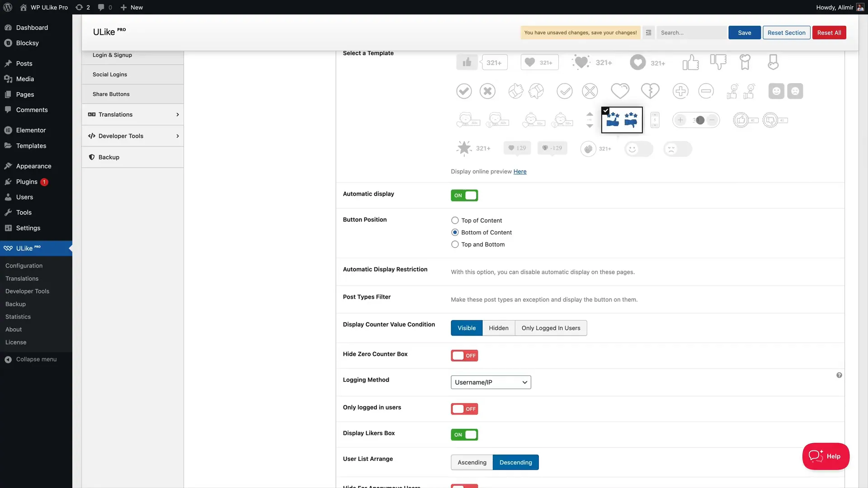Select the star burst 321+ template
The image size is (868, 488).
tap(473, 148)
